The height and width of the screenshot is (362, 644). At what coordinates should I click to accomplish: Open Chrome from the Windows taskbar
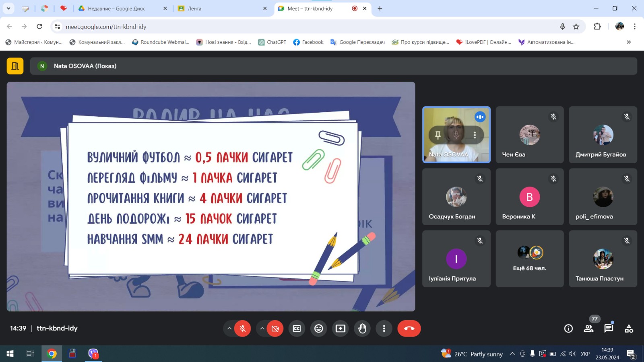[52, 354]
